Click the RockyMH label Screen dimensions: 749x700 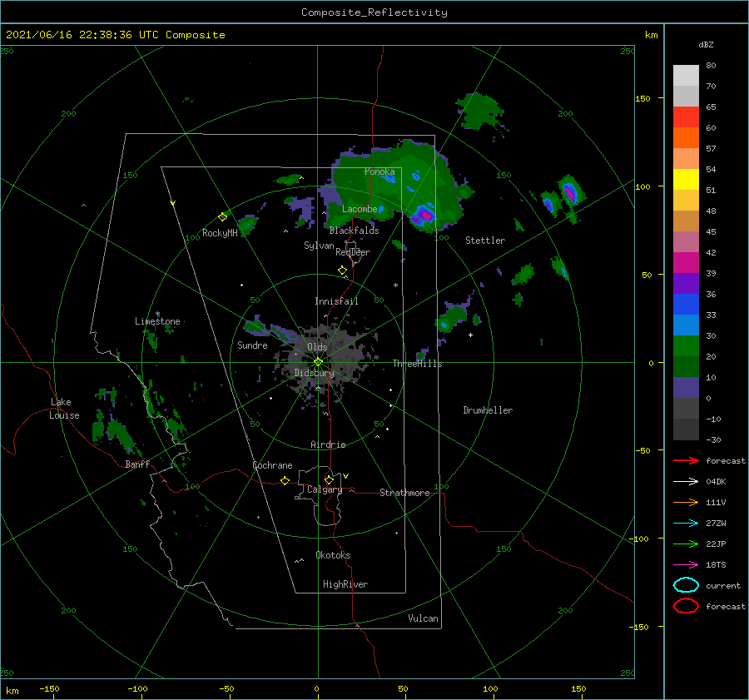click(x=220, y=233)
